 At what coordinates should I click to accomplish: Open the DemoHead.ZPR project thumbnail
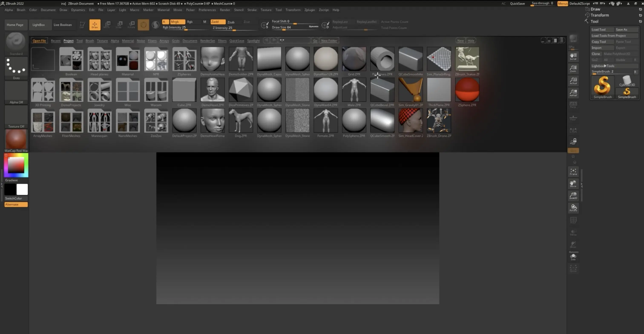pyautogui.click(x=212, y=90)
